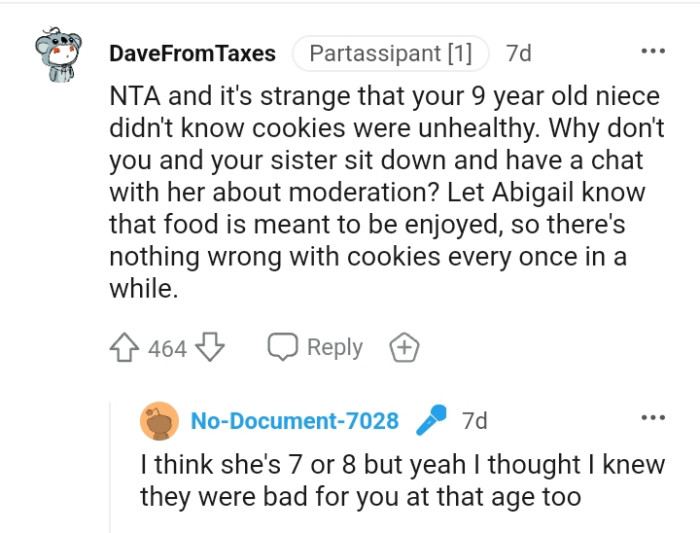Viewport: 700px width, 533px height.
Task: Open DaveFromTaxes comment options menu
Action: pos(652,50)
